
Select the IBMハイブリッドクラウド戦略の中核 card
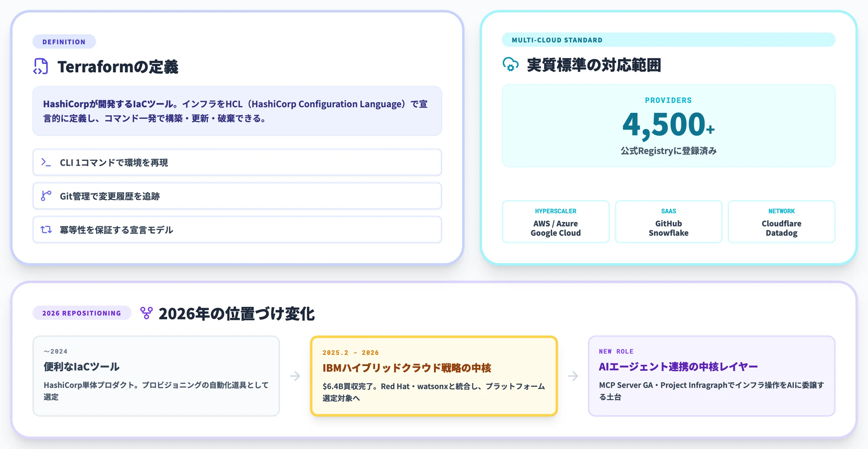(434, 376)
